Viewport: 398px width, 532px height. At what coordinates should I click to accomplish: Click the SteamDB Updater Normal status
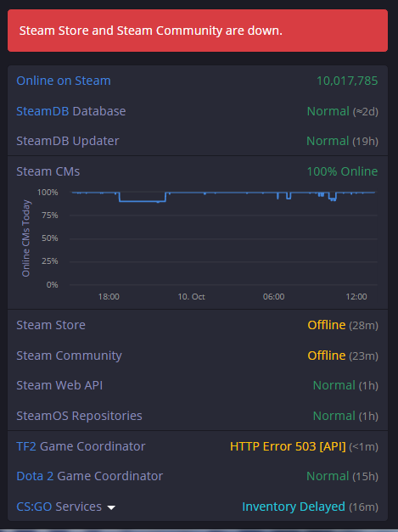tap(328, 141)
